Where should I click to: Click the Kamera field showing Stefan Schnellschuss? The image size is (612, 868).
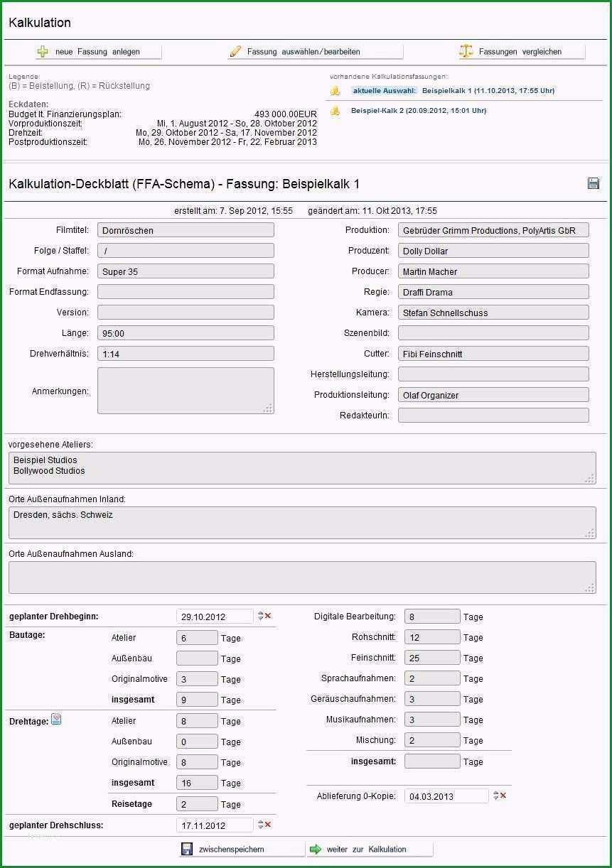coord(493,313)
